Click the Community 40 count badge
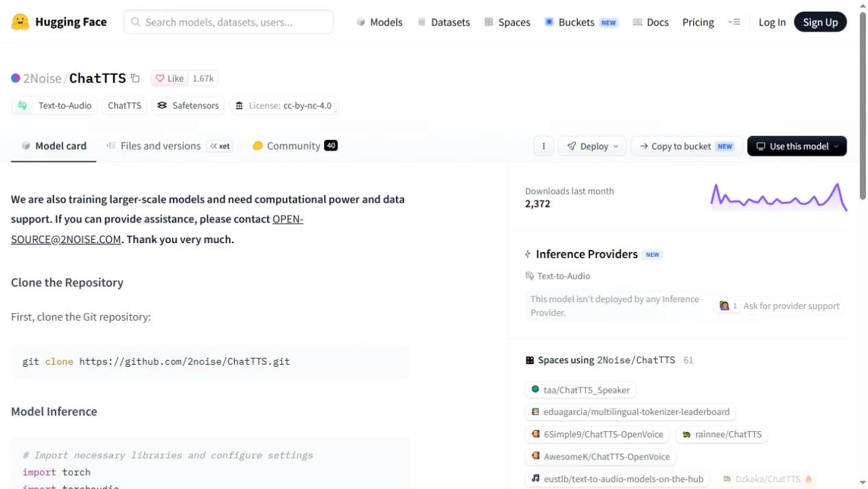This screenshot has height=489, width=868. click(x=331, y=146)
